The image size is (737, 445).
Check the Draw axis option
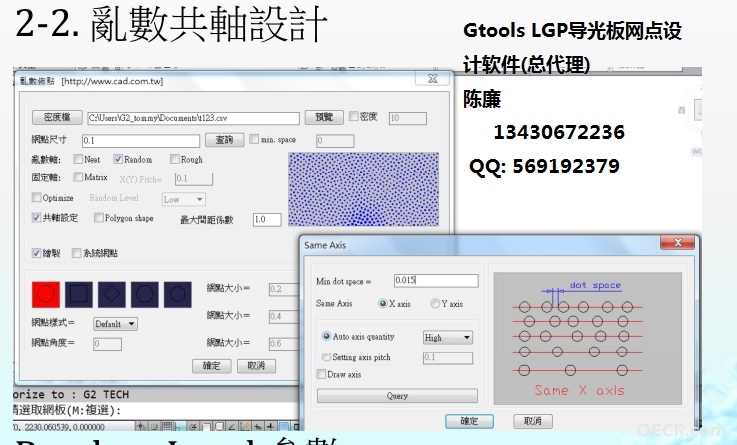(x=321, y=374)
